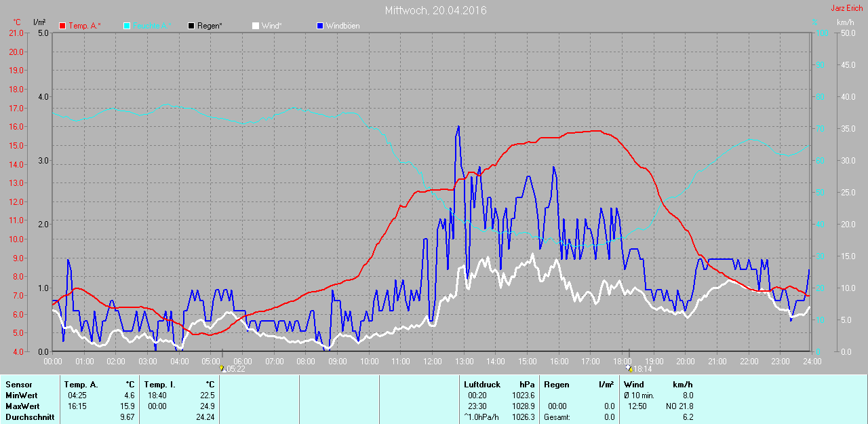Click the '24.24' indoor average value
The image size is (868, 424).
(205, 417)
